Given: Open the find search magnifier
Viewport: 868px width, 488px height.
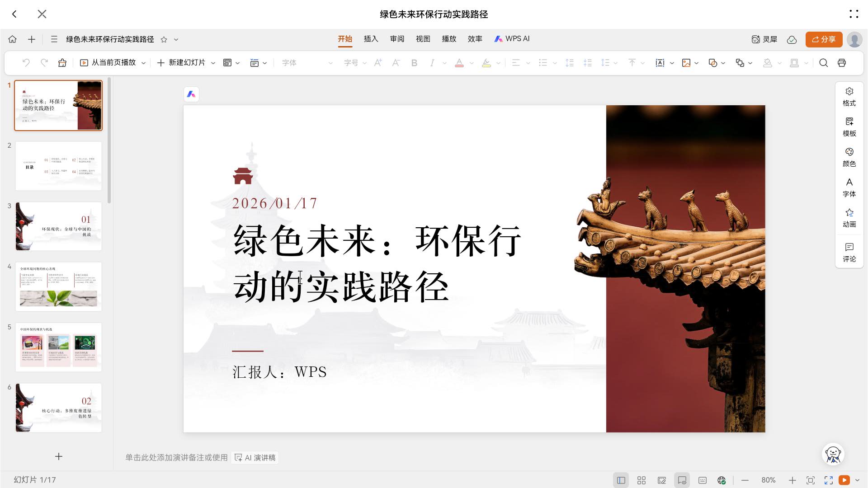Looking at the screenshot, I should point(824,63).
